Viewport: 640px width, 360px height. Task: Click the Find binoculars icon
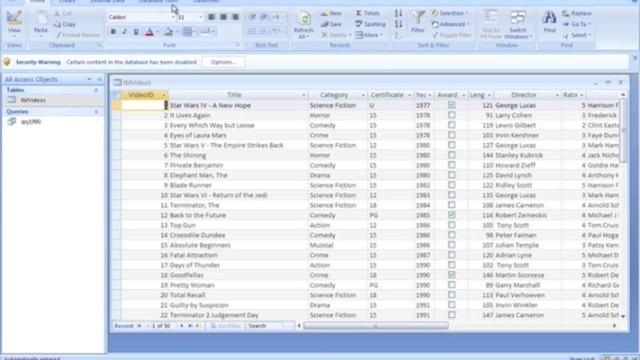click(x=549, y=21)
